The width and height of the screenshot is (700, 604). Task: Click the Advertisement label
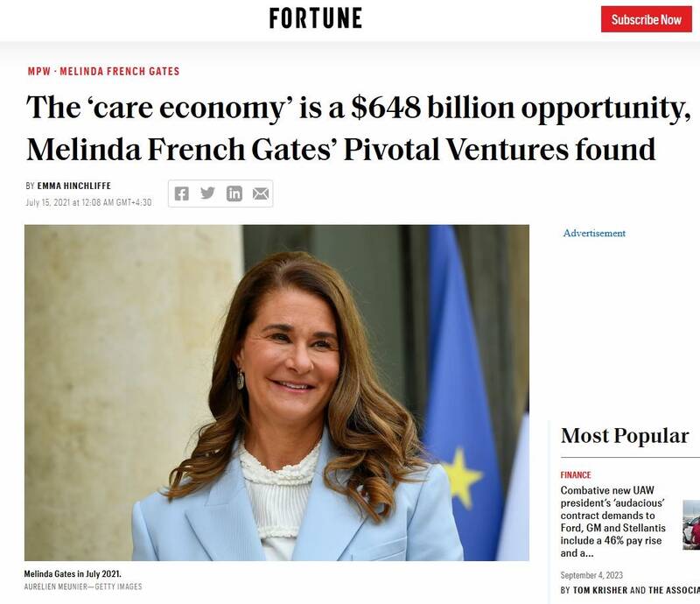click(594, 234)
